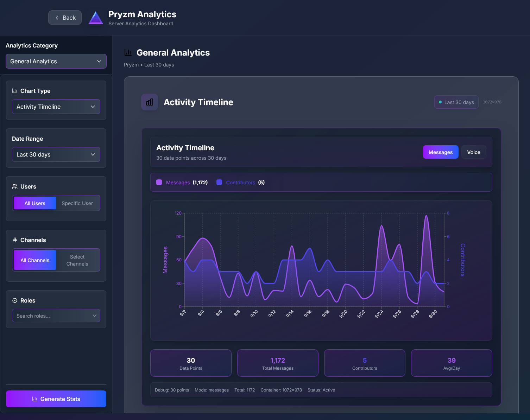This screenshot has width=530, height=420.
Task: Click the Back button
Action: click(x=65, y=17)
